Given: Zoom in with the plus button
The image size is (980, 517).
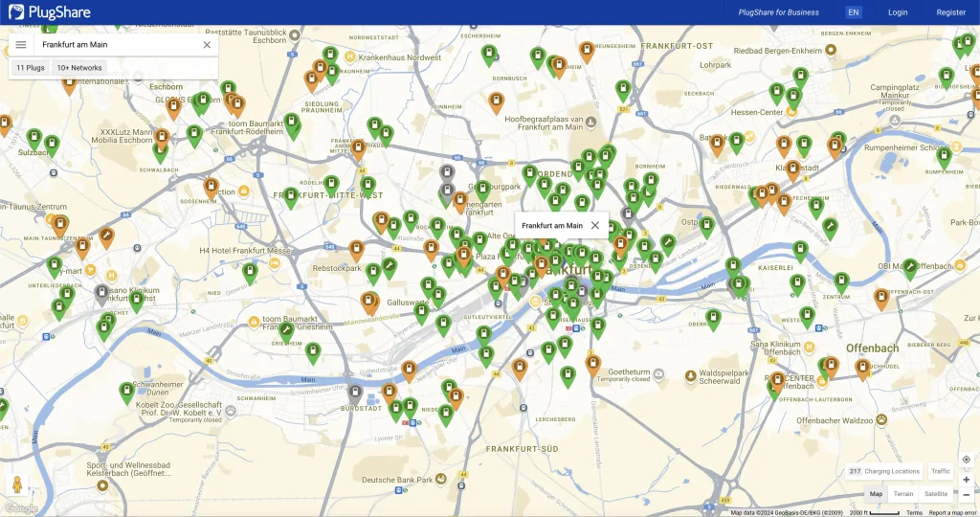Looking at the screenshot, I should (967, 480).
